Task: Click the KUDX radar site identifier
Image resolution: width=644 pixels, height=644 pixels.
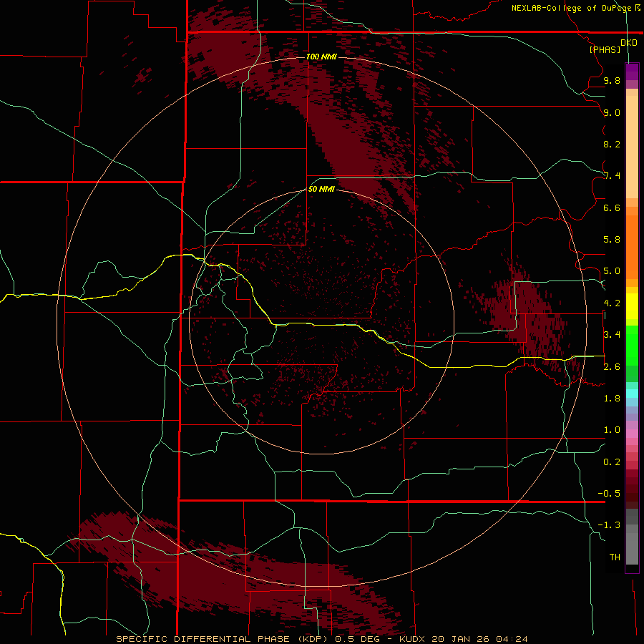Action: (412, 639)
